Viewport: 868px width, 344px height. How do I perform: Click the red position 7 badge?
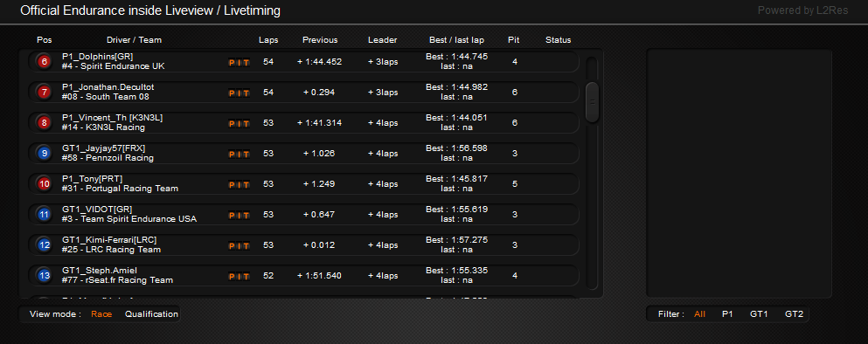coord(45,92)
